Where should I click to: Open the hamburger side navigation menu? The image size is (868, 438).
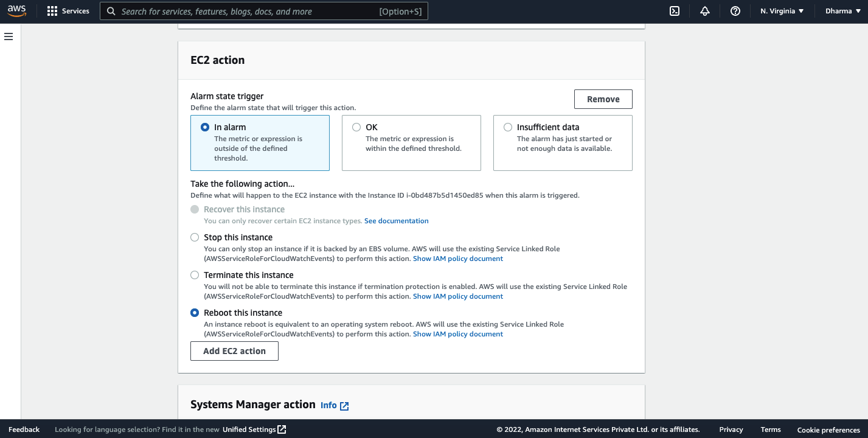(x=9, y=36)
